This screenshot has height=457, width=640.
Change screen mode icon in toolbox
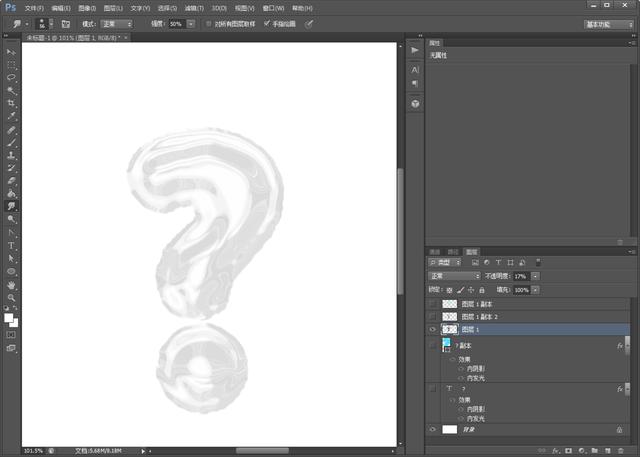point(11,348)
